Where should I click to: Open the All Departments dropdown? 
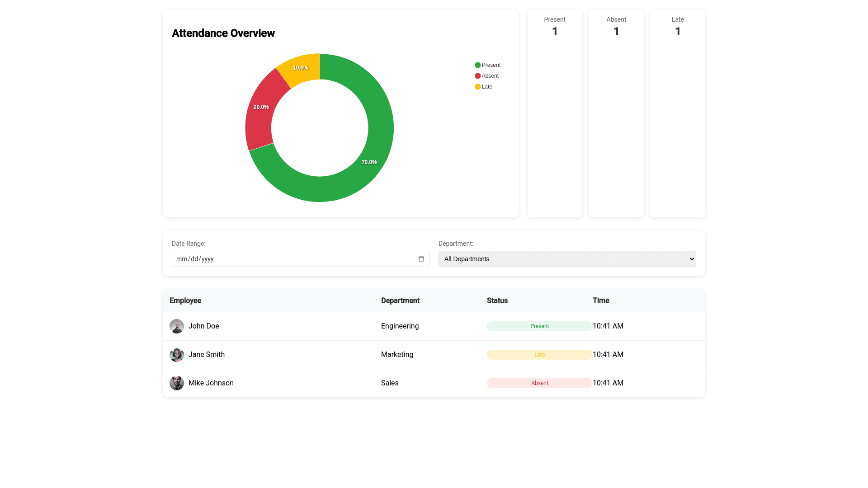point(567,259)
